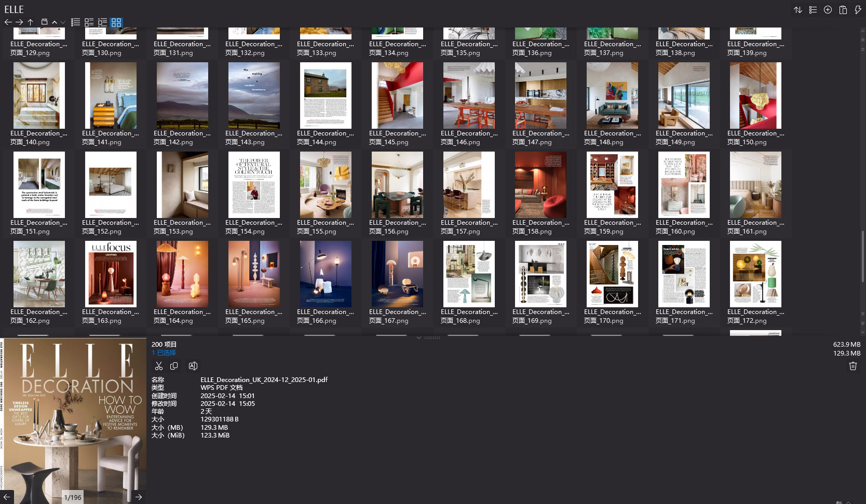Open the selection list options icon
This screenshot has height=504, width=866.
coord(813,10)
